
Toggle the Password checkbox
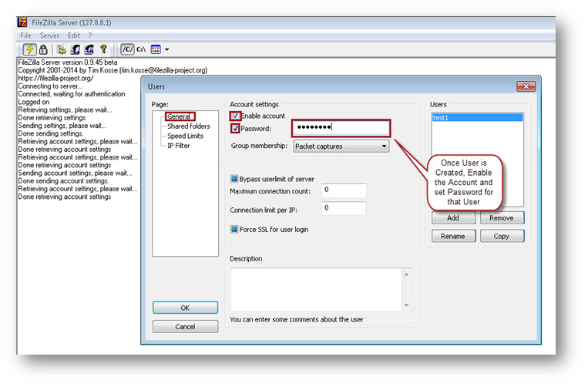pyautogui.click(x=235, y=129)
